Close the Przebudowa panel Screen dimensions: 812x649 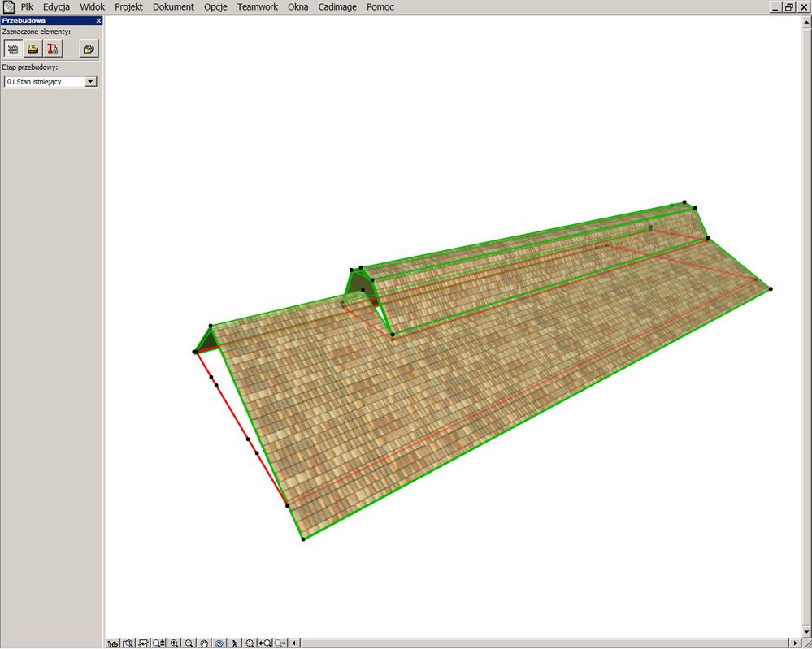(98, 20)
